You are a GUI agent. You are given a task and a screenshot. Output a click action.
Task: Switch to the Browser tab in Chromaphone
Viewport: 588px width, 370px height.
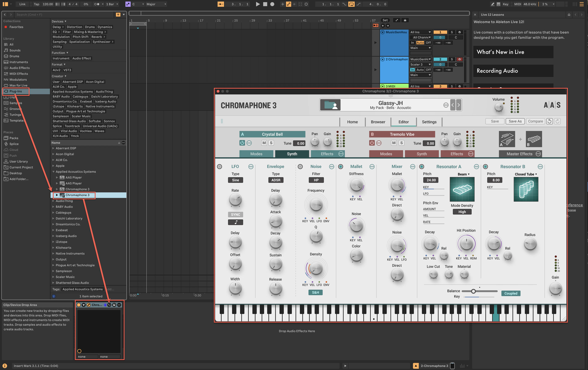(378, 122)
